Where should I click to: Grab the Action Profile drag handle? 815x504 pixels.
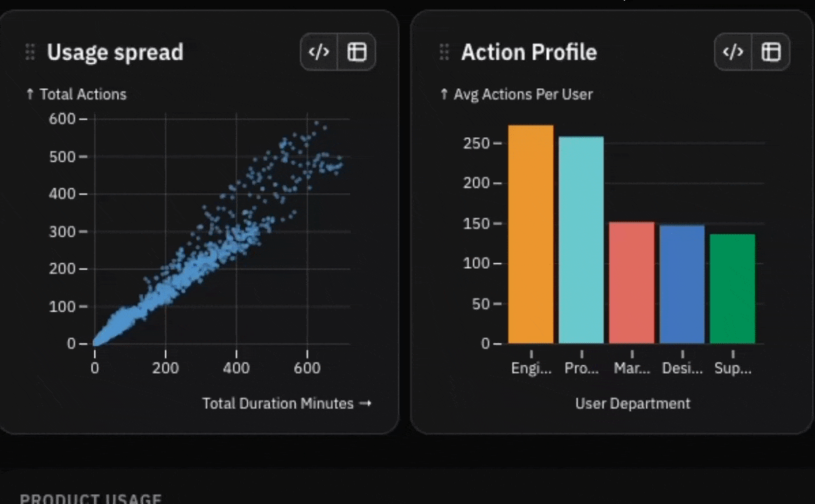click(445, 52)
